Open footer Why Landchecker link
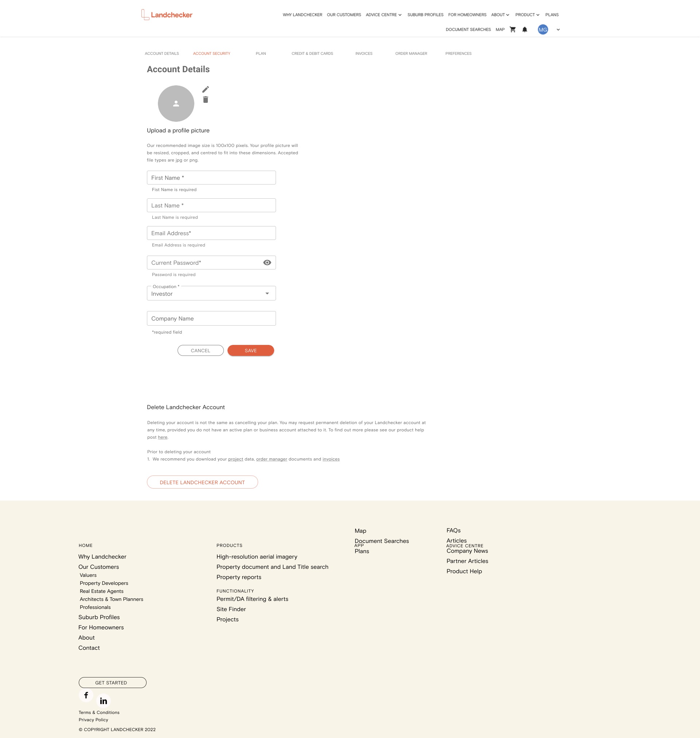 (x=102, y=556)
